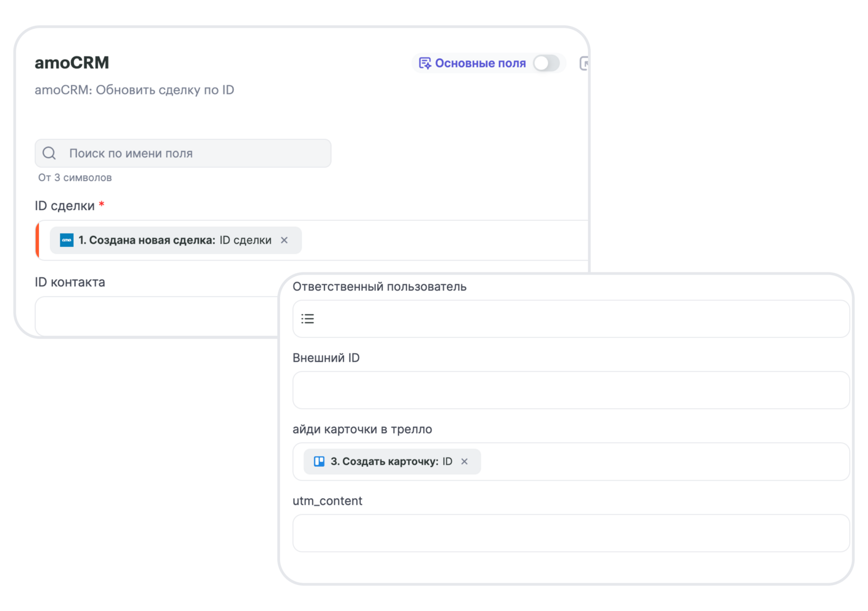Remove the Создать карточку chip with X

464,462
